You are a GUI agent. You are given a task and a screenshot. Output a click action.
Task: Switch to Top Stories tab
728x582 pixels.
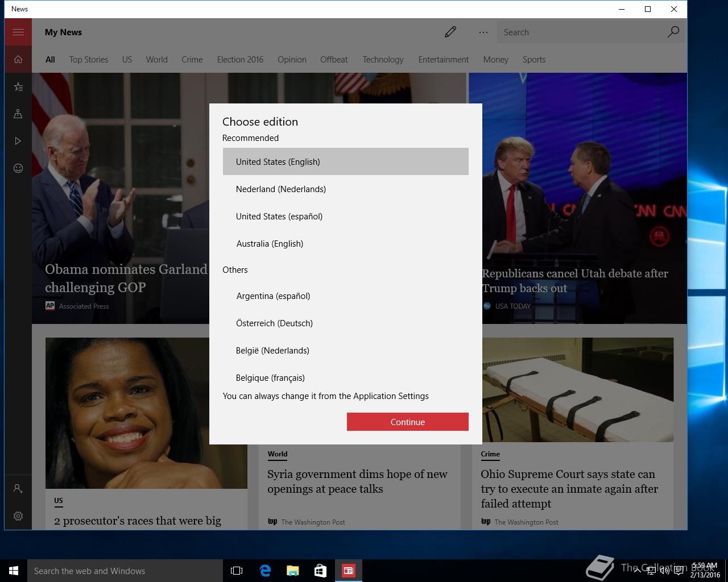coord(89,59)
